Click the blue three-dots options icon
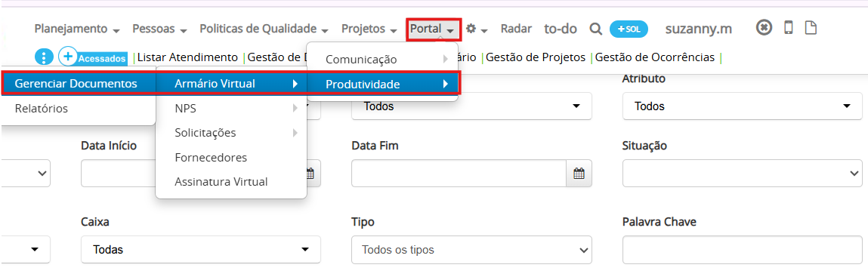 click(44, 57)
